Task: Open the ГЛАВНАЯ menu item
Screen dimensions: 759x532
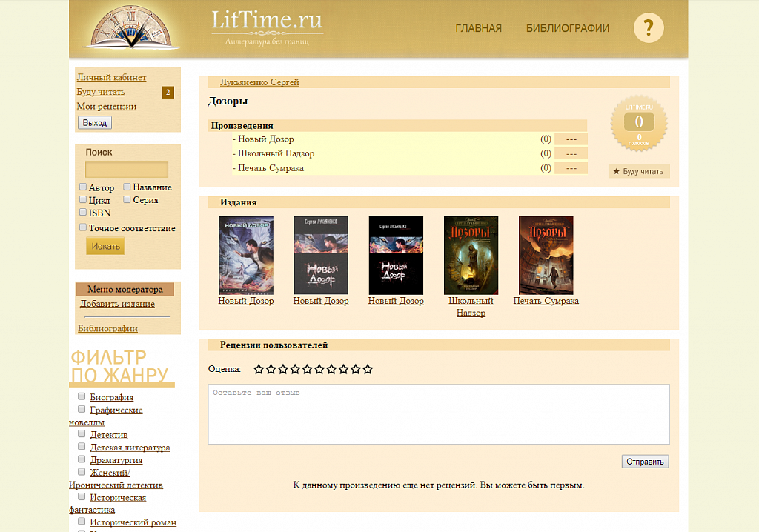Action: (x=478, y=29)
